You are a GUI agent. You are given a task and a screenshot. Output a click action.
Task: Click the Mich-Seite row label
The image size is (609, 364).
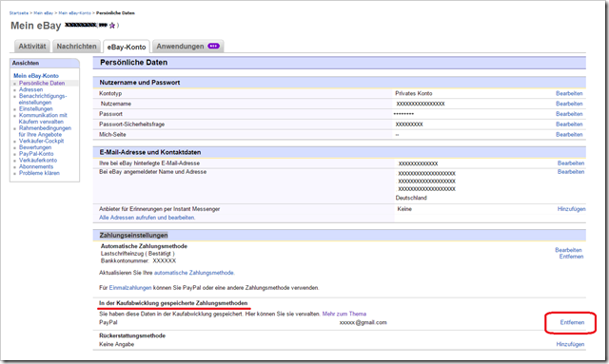click(x=112, y=135)
